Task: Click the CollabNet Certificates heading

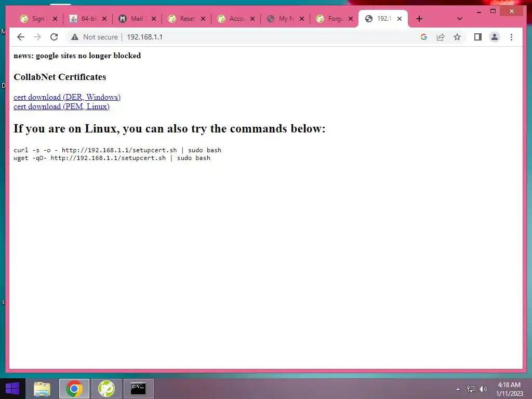Action: (x=60, y=77)
